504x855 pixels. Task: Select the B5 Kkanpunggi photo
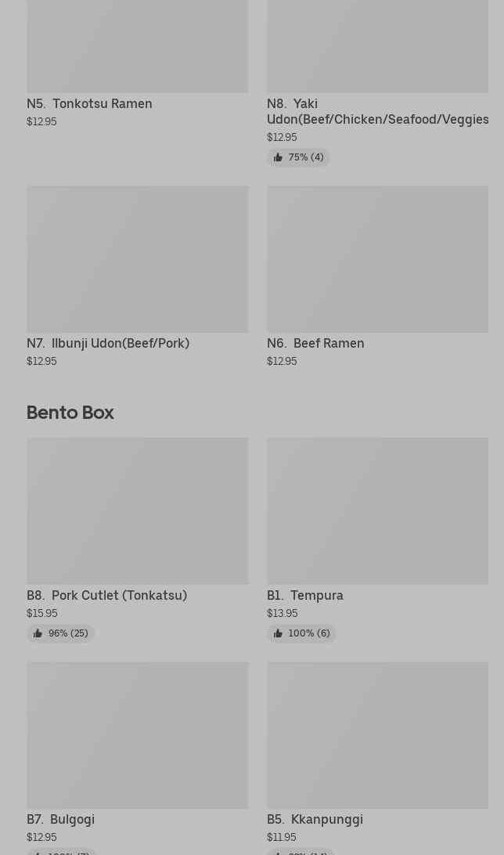coord(377,734)
